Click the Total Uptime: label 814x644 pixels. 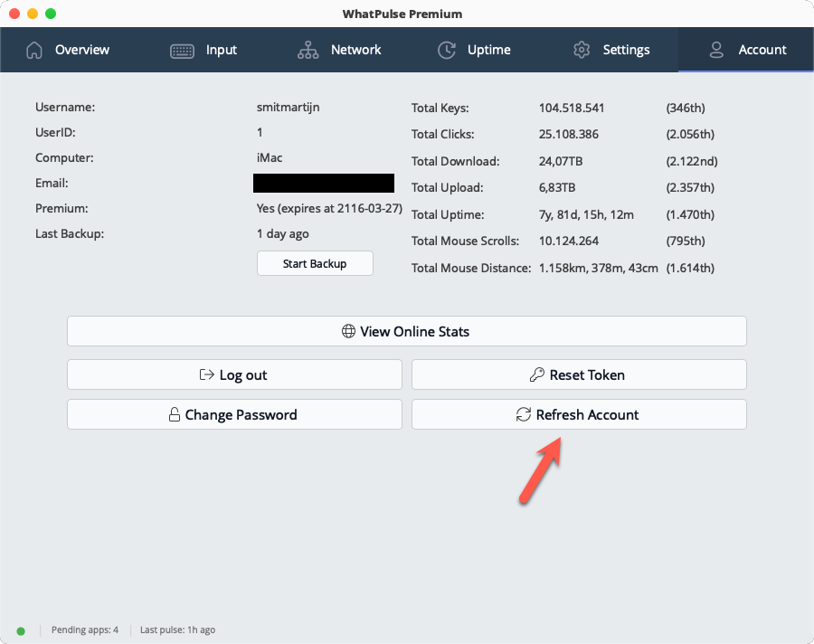tap(448, 214)
